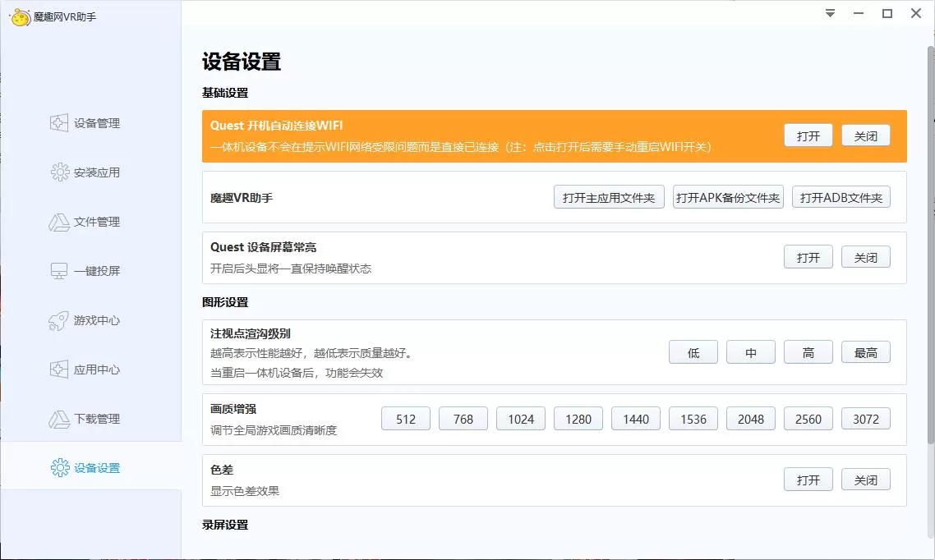
Task: Click the 调节全局游戏画质清晰度 description
Action: [274, 430]
